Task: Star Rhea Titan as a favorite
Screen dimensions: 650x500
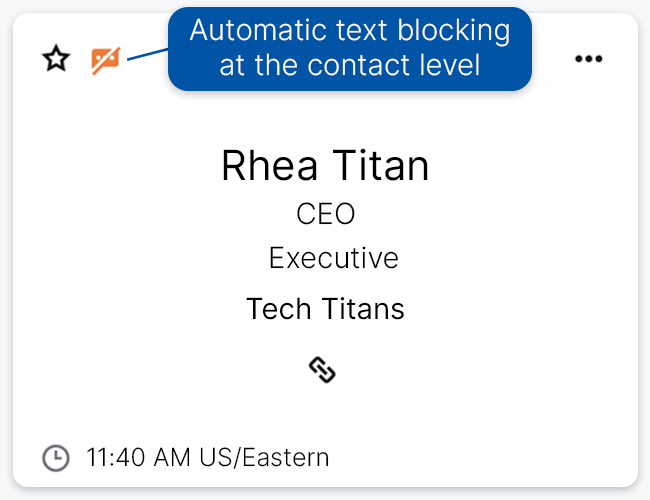Action: 56,59
